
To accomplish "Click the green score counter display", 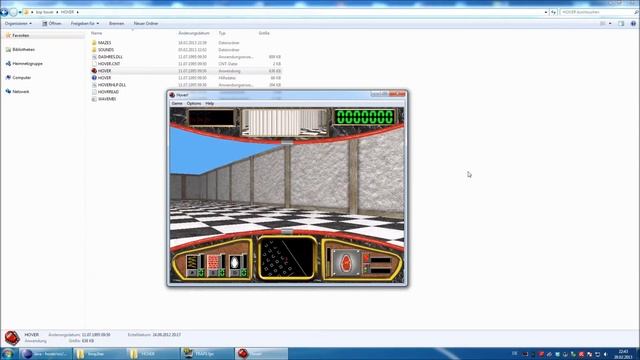I will (364, 117).
